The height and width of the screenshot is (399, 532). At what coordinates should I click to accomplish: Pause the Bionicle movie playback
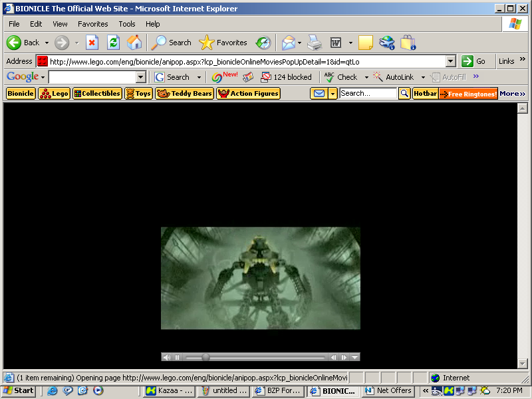point(177,356)
